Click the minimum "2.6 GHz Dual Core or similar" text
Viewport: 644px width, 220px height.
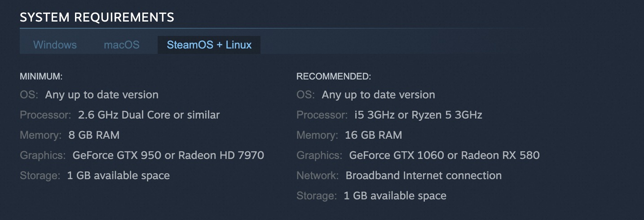(x=149, y=115)
